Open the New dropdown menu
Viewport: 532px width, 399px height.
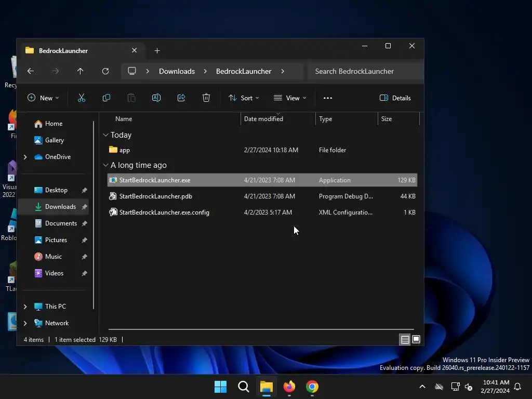[43, 98]
